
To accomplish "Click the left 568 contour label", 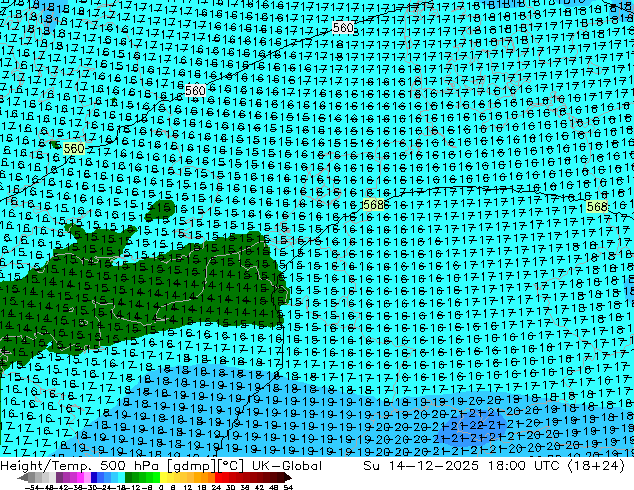I will click(373, 205).
